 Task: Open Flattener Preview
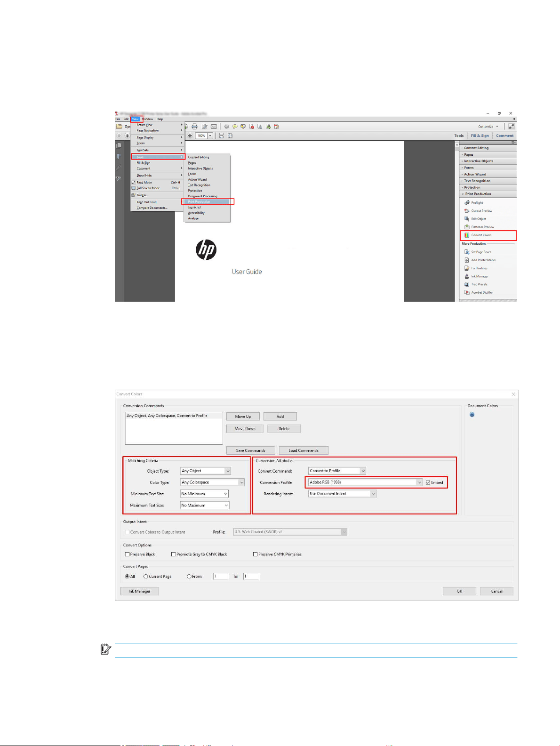[480, 227]
